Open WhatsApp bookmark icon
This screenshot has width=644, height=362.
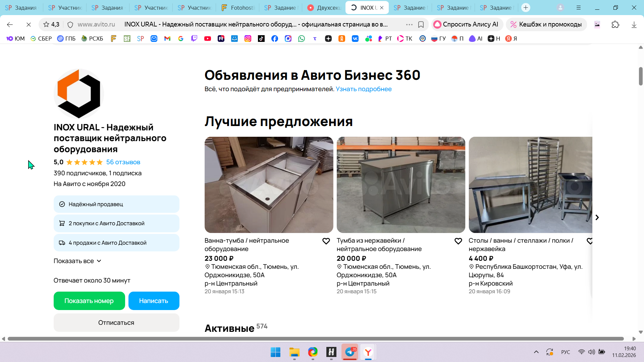point(302,39)
